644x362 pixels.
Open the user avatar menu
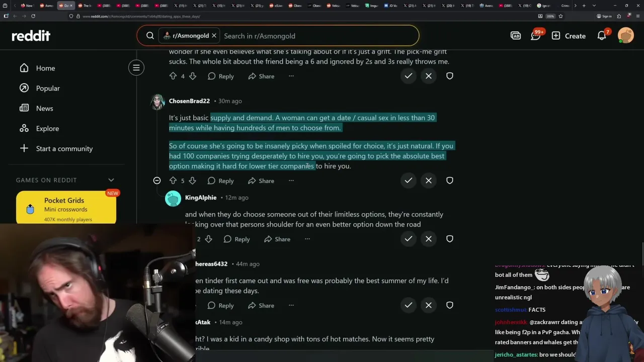[626, 36]
